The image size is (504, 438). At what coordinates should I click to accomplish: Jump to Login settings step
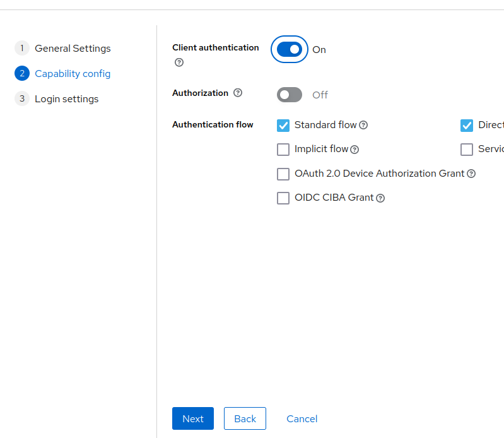pos(66,99)
